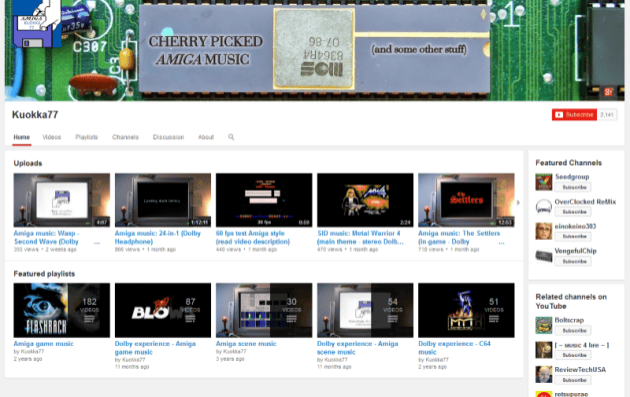Image resolution: width=630 pixels, height=397 pixels.
Task: Open OverClocked ReMix channel avatar
Action: (x=544, y=207)
